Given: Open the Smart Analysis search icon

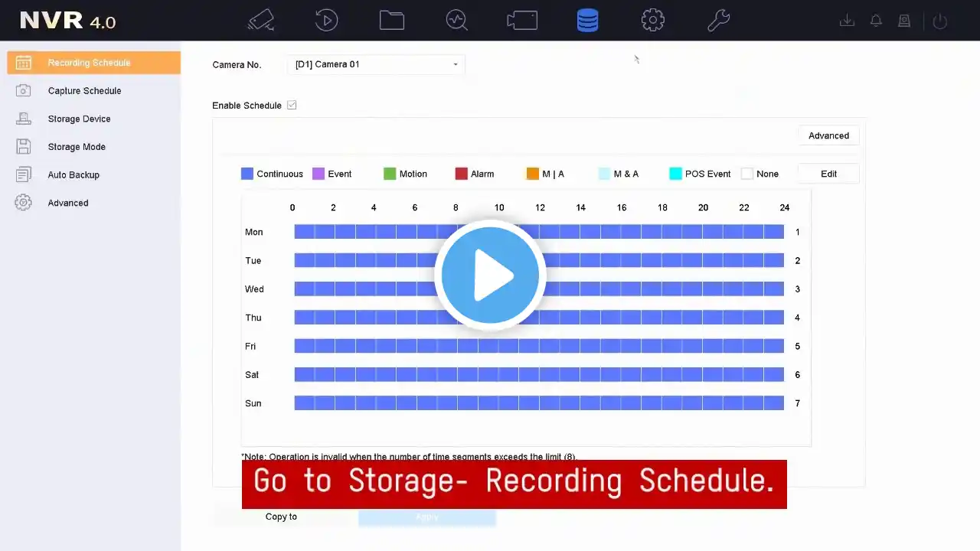Looking at the screenshot, I should [457, 20].
